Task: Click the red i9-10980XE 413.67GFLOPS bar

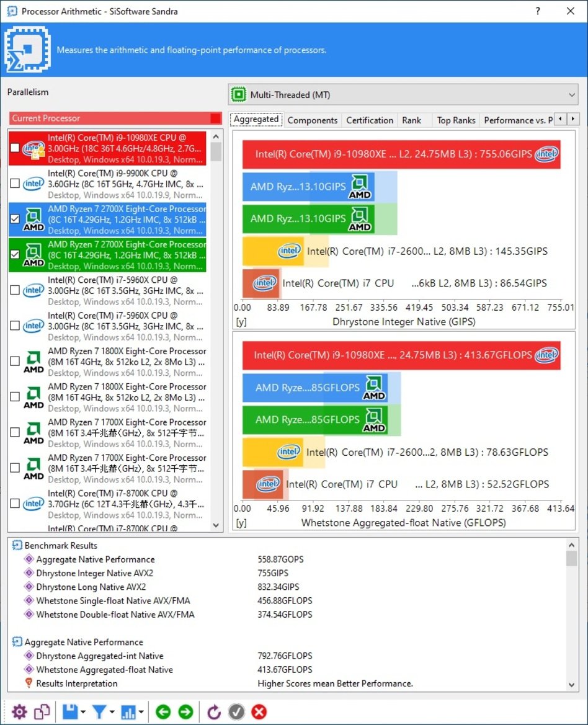Action: [401, 355]
